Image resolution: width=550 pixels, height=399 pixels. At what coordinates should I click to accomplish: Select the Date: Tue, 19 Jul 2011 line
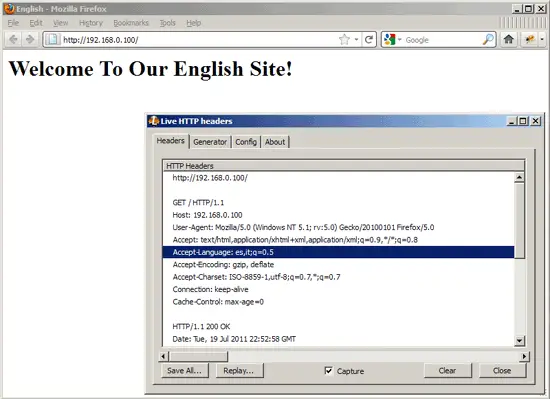[x=338, y=339]
